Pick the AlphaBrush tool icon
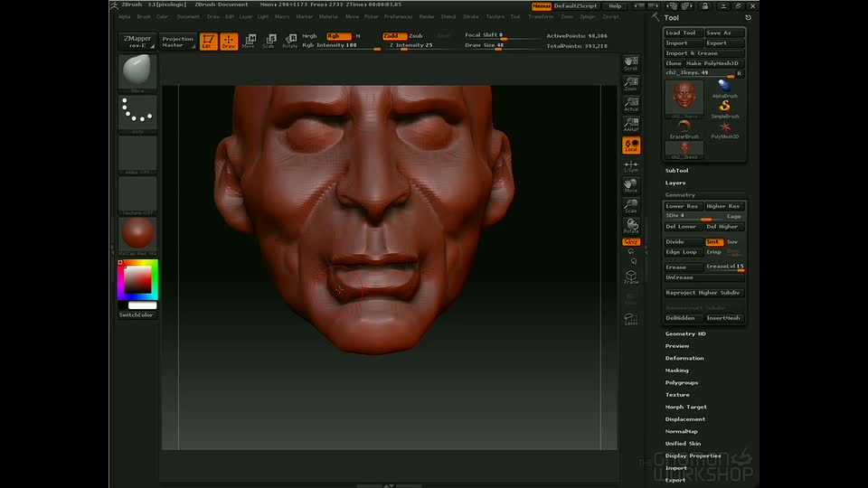Image resolution: width=868 pixels, height=488 pixels. [x=724, y=89]
